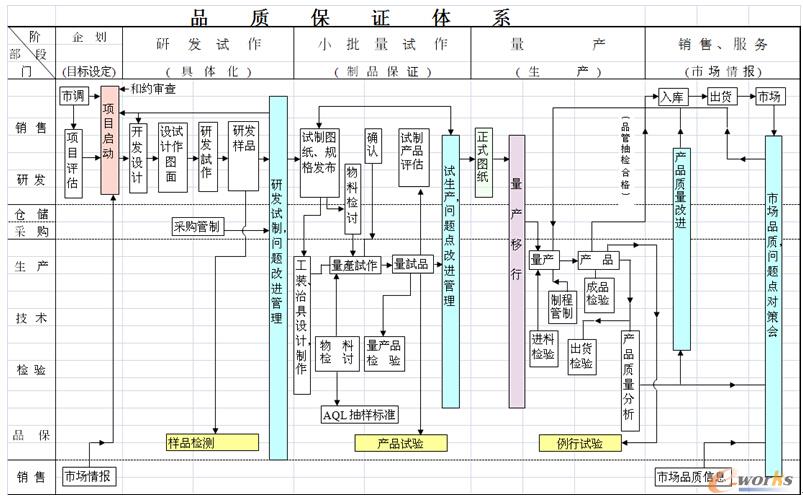Select the pink 项目启动 block
This screenshot has height=503, width=803.
click(109, 142)
